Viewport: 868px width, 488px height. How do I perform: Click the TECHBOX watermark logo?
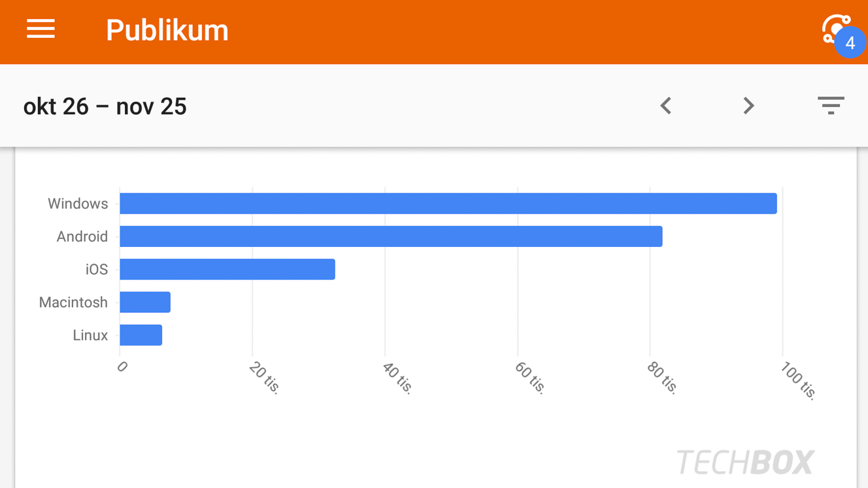pos(745,462)
